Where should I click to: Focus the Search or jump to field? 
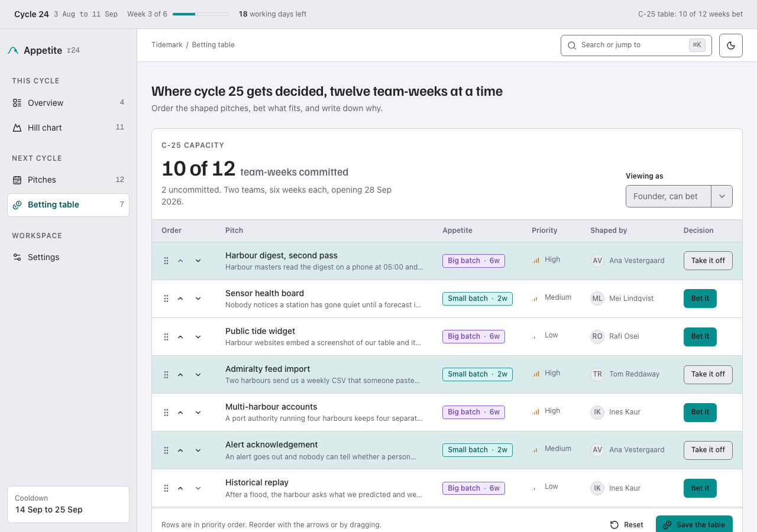point(636,46)
